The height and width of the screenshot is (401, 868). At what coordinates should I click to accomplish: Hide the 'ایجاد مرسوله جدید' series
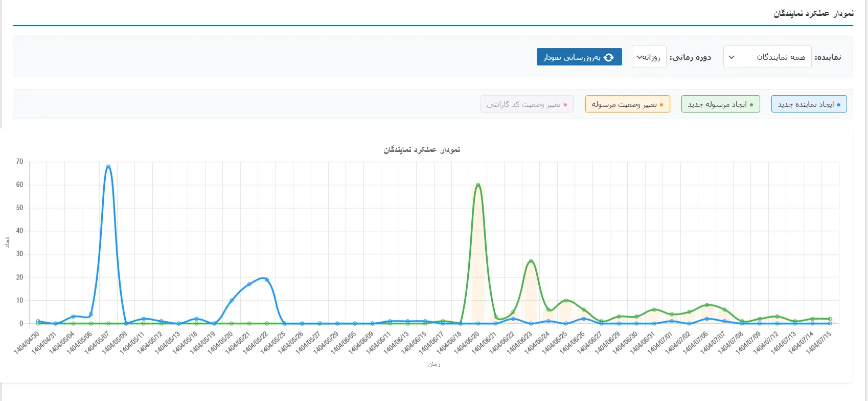pos(720,104)
